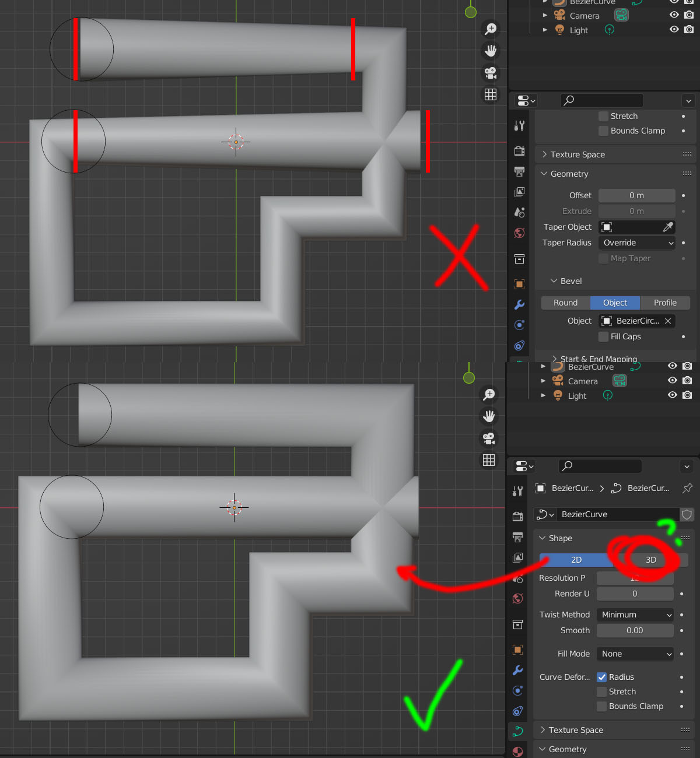Open World properties tab in lower screenshot

point(518,599)
